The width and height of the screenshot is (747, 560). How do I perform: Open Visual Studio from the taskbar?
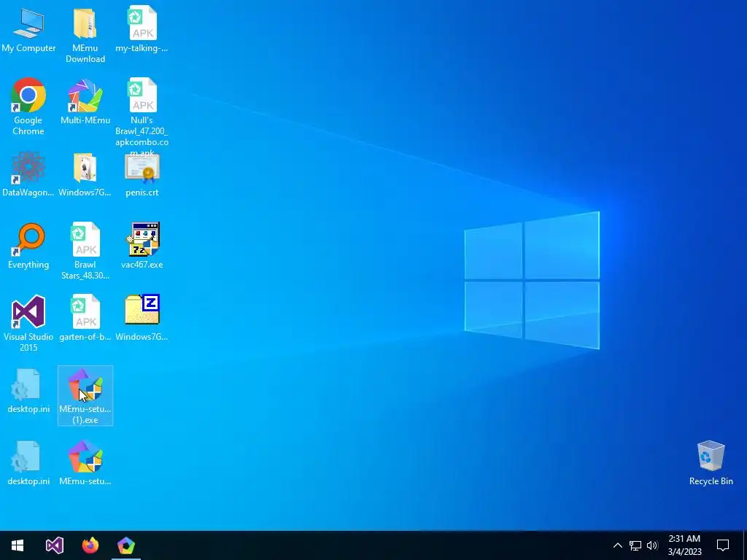click(54, 545)
